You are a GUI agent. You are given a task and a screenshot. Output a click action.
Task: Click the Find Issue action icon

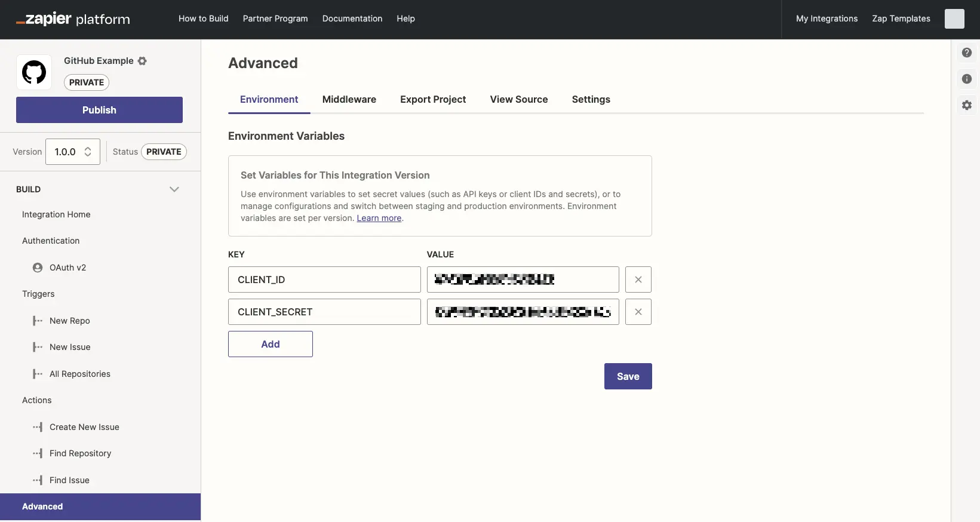[38, 480]
